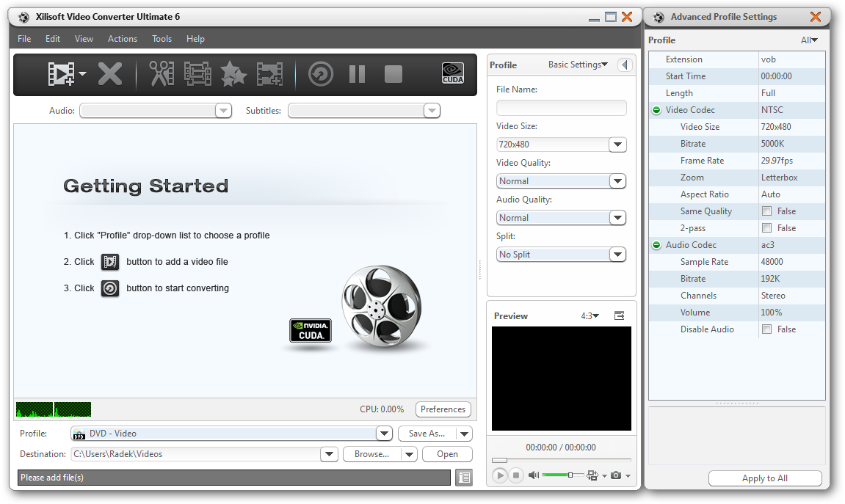
Task: Click the preview detach window icon
Action: pos(619,315)
